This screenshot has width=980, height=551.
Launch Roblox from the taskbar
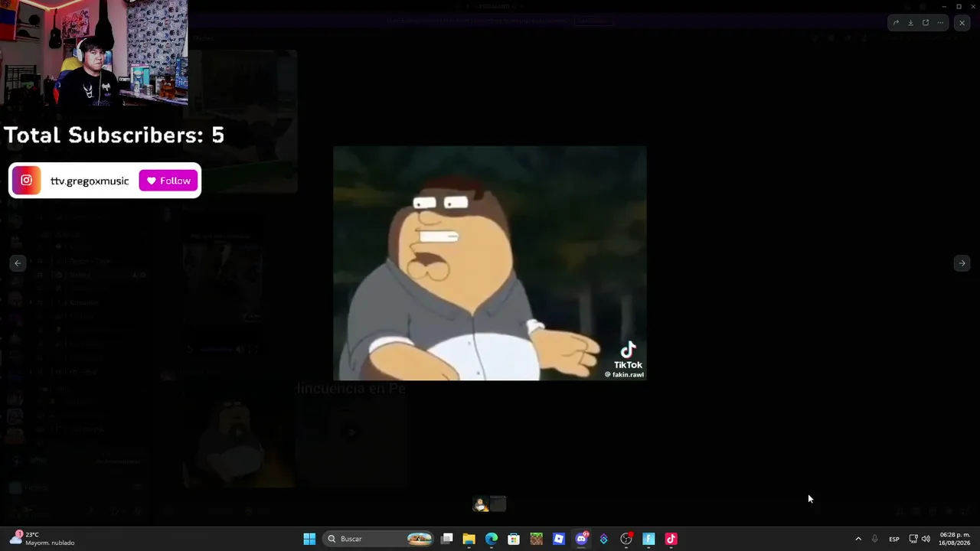(559, 539)
